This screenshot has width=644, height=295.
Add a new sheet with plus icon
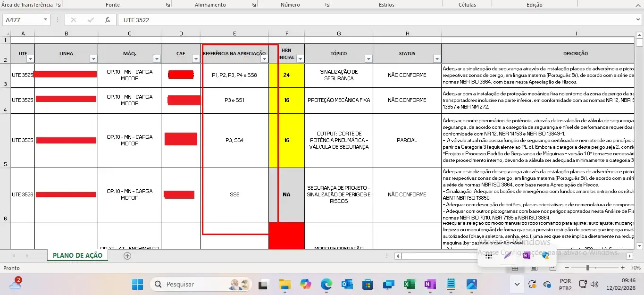pyautogui.click(x=127, y=256)
